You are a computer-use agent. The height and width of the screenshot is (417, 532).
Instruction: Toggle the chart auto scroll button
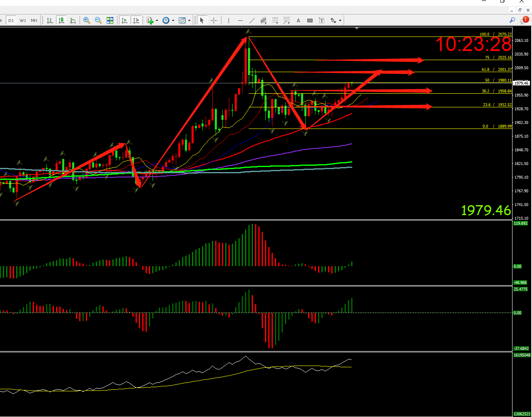(x=124, y=20)
